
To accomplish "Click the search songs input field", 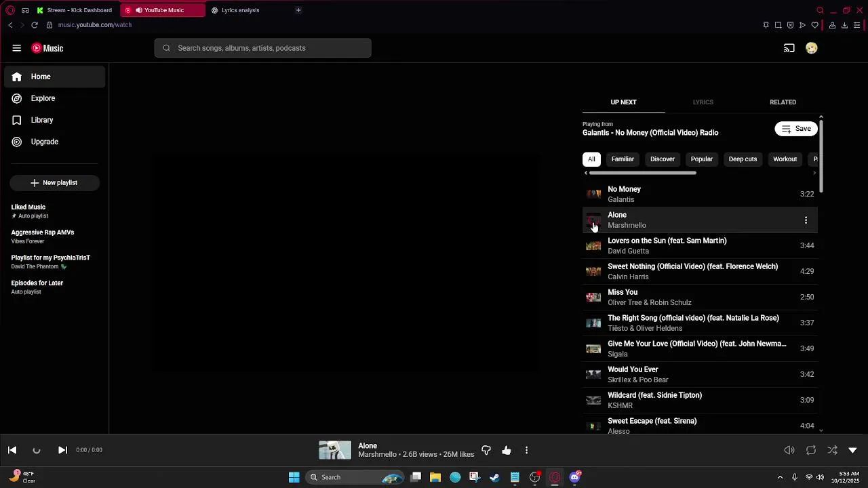I will tap(263, 48).
